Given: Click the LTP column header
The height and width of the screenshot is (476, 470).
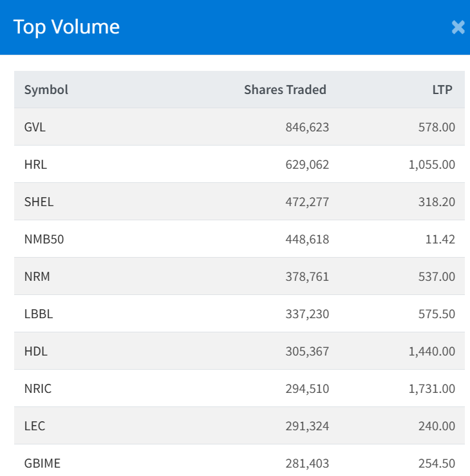Looking at the screenshot, I should [x=442, y=90].
